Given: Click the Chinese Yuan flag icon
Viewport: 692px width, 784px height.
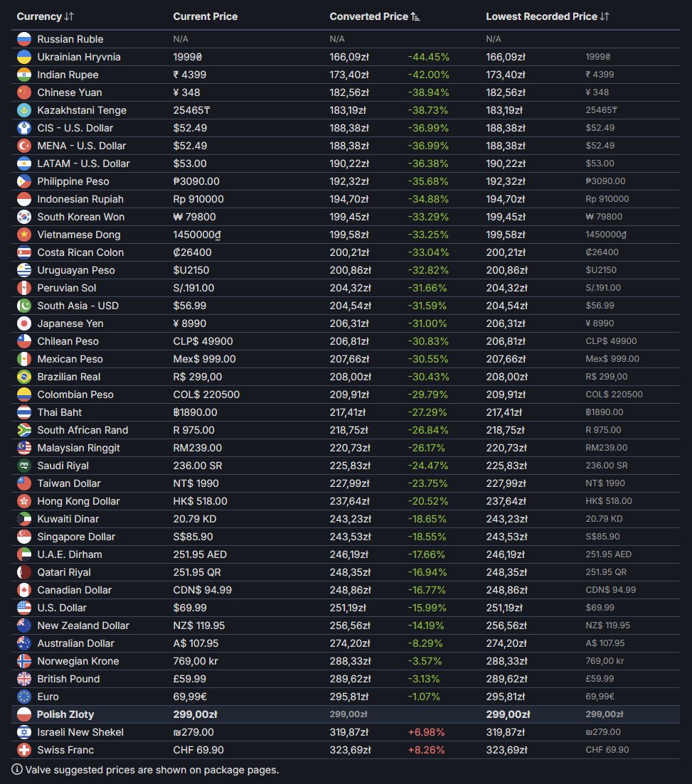Looking at the screenshot, I should (x=24, y=92).
